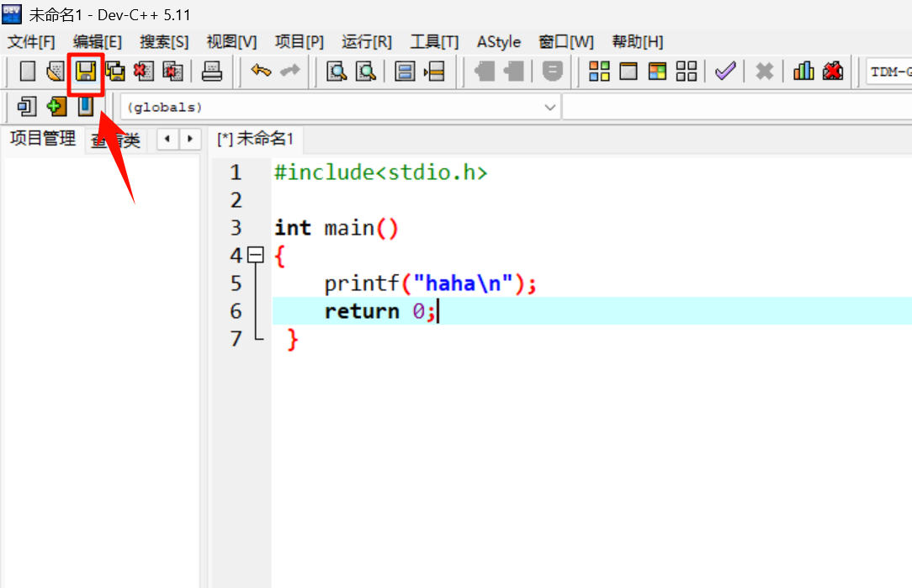Click the Add to project green plus icon
This screenshot has height=588, width=912.
click(56, 107)
